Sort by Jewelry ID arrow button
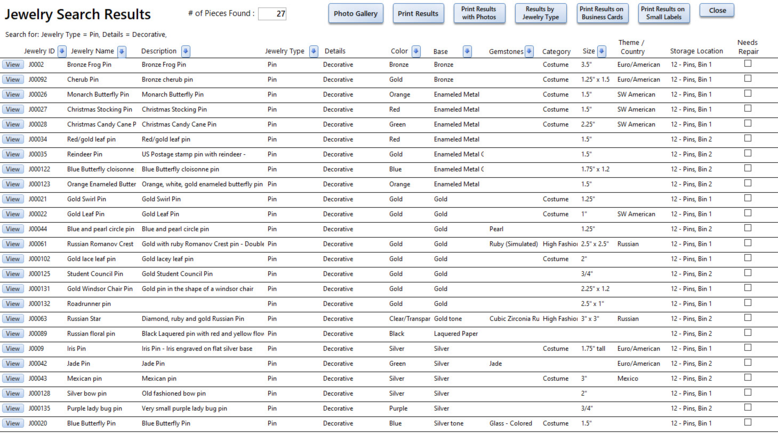778x433 pixels. click(62, 51)
